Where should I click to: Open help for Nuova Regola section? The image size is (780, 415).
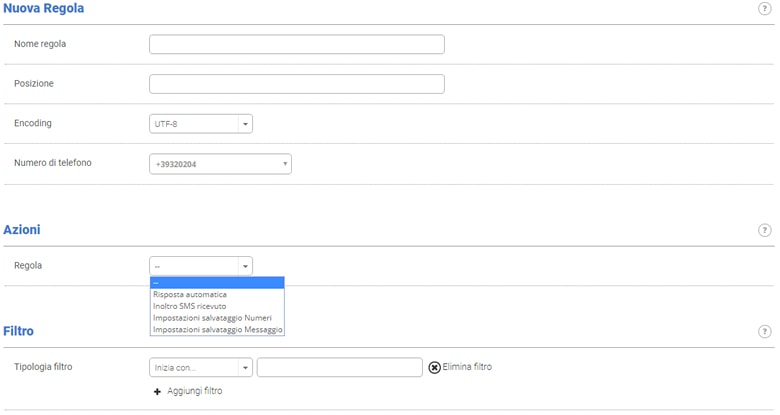765,8
